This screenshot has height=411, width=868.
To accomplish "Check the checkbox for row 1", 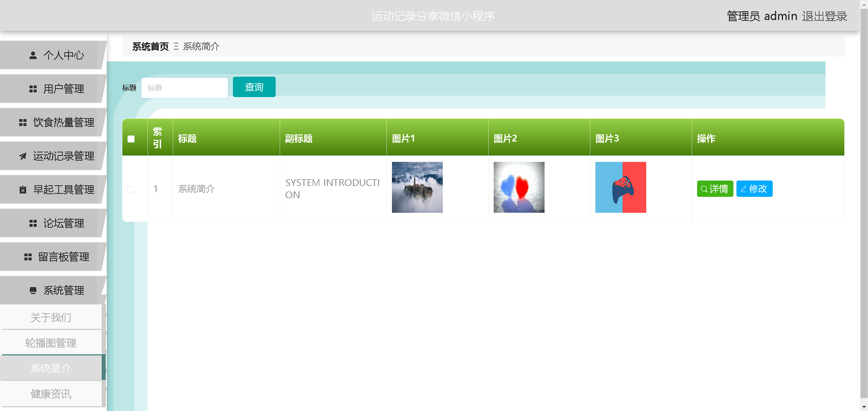I will tap(131, 190).
